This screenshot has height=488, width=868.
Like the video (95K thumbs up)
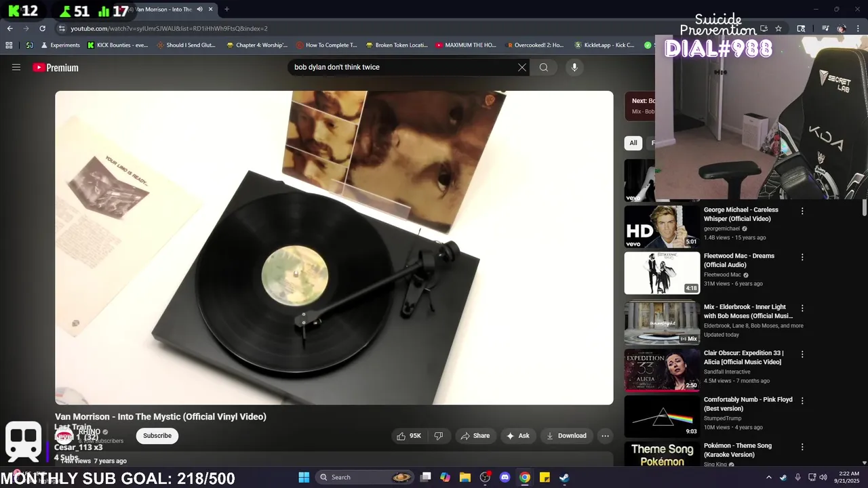coord(409,436)
